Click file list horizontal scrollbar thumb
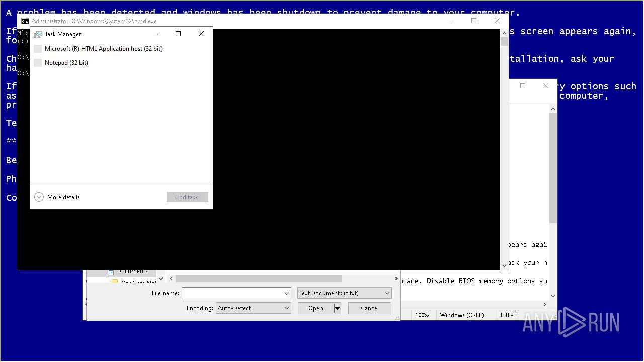This screenshot has height=362, width=644. (x=259, y=278)
